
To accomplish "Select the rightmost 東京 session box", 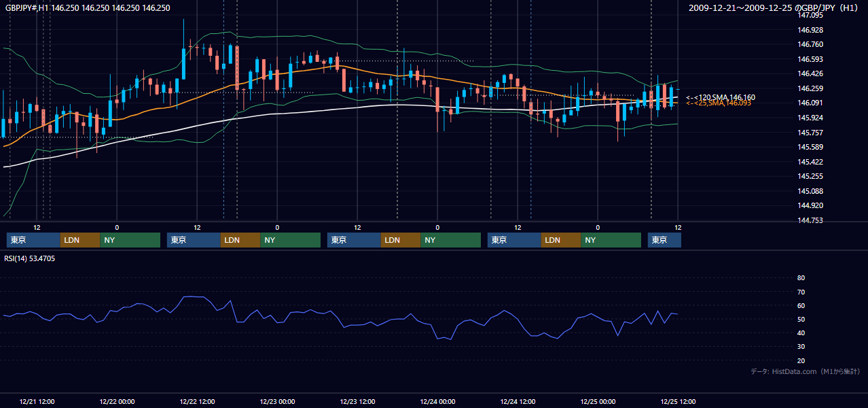I will click(x=664, y=240).
